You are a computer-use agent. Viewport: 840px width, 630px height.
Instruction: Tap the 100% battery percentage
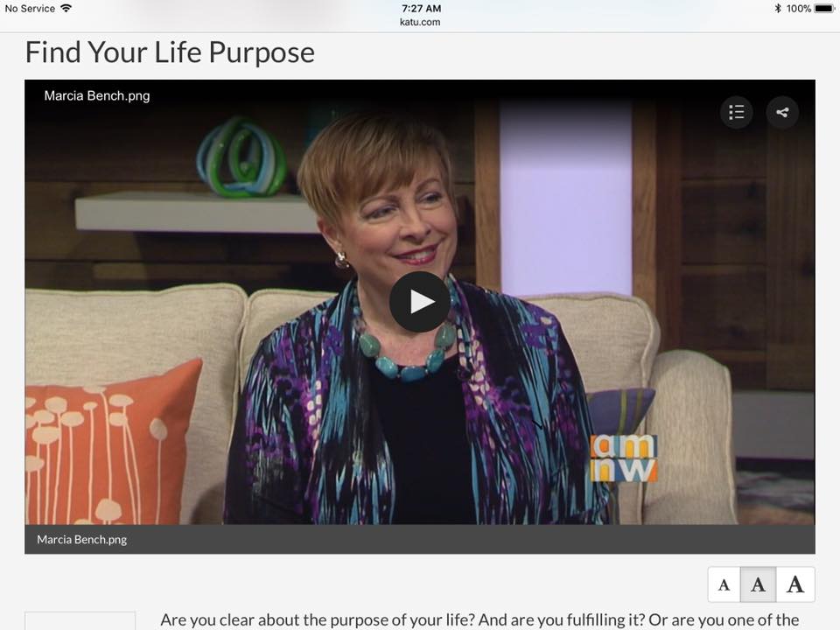pyautogui.click(x=798, y=8)
